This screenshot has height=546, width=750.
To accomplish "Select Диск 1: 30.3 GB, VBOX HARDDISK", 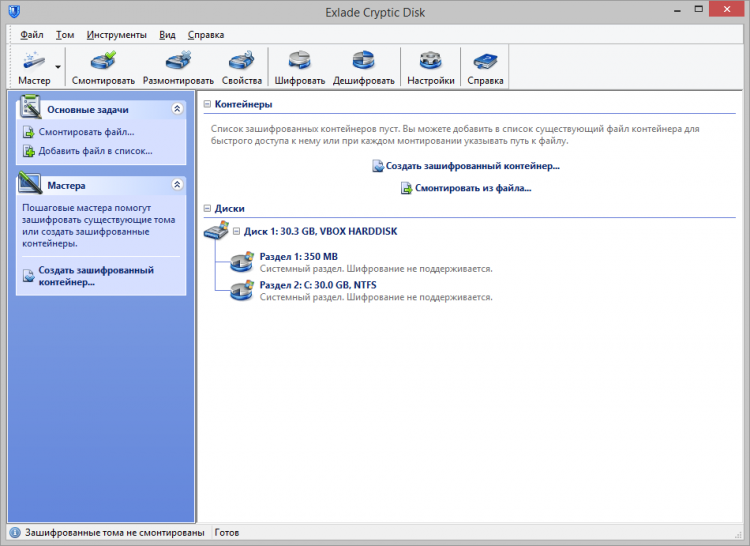I will (x=320, y=231).
